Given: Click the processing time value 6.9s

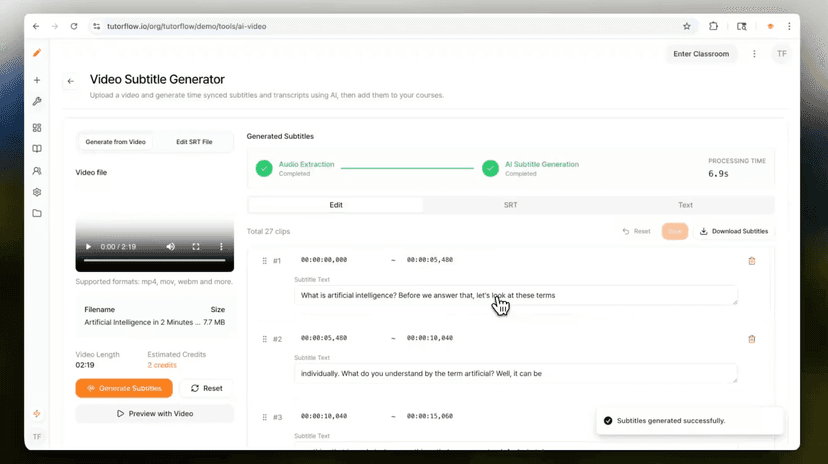Looking at the screenshot, I should point(719,174).
